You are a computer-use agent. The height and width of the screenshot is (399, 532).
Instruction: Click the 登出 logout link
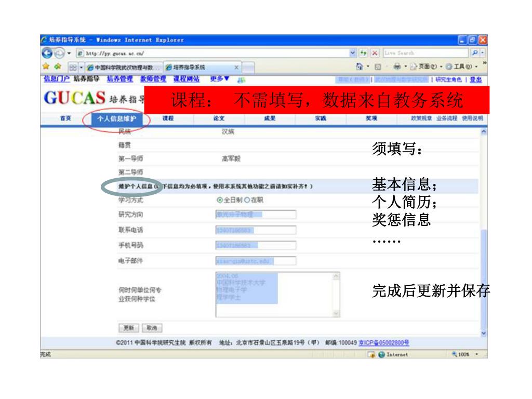click(x=476, y=79)
